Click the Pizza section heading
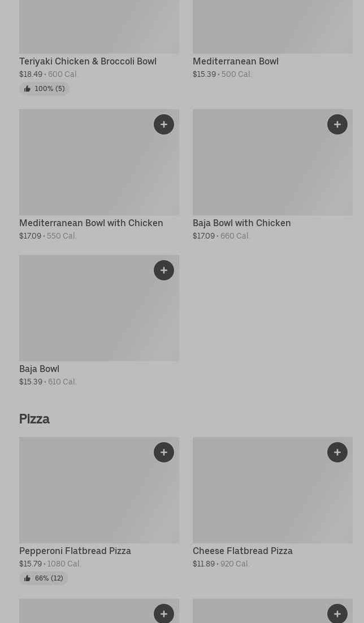 [34, 418]
